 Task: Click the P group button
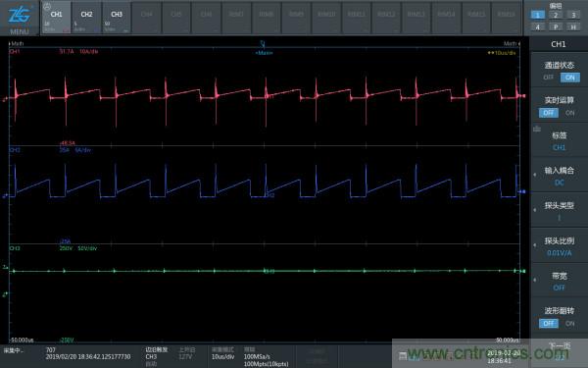tap(556, 27)
